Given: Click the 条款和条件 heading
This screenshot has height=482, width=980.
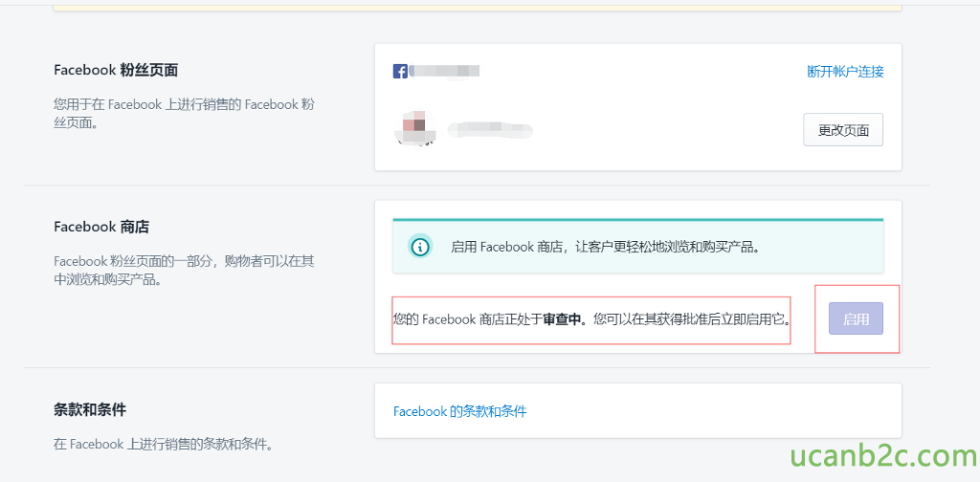Looking at the screenshot, I should point(90,409).
